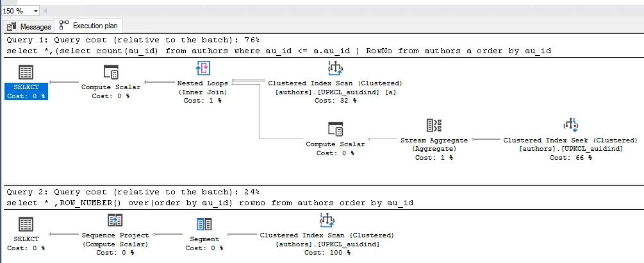The height and width of the screenshot is (263, 644).
Task: Click the 'Clustered Index Seek (Clustered)' label
Action: [x=570, y=140]
